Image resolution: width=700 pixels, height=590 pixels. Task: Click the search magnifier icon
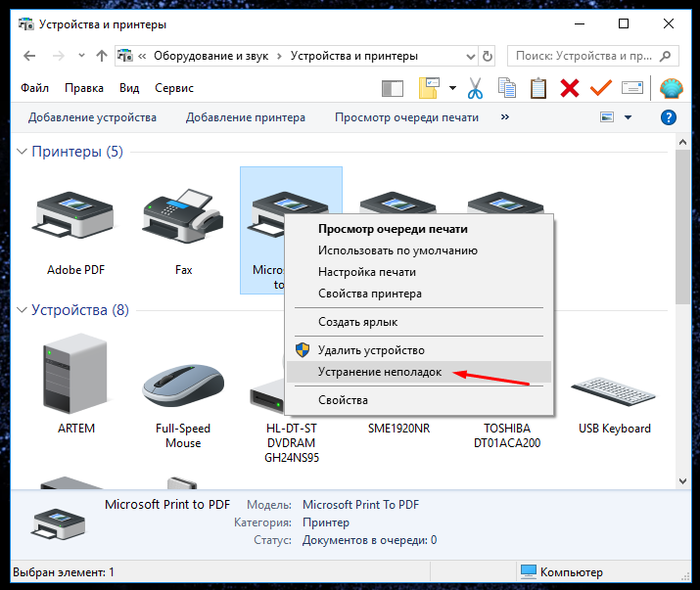(x=665, y=56)
